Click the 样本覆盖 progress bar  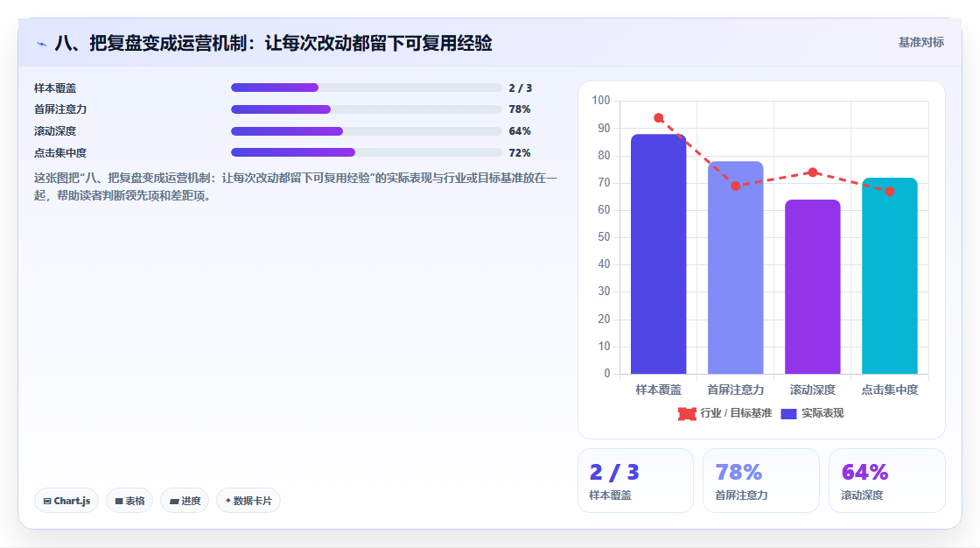pos(367,88)
